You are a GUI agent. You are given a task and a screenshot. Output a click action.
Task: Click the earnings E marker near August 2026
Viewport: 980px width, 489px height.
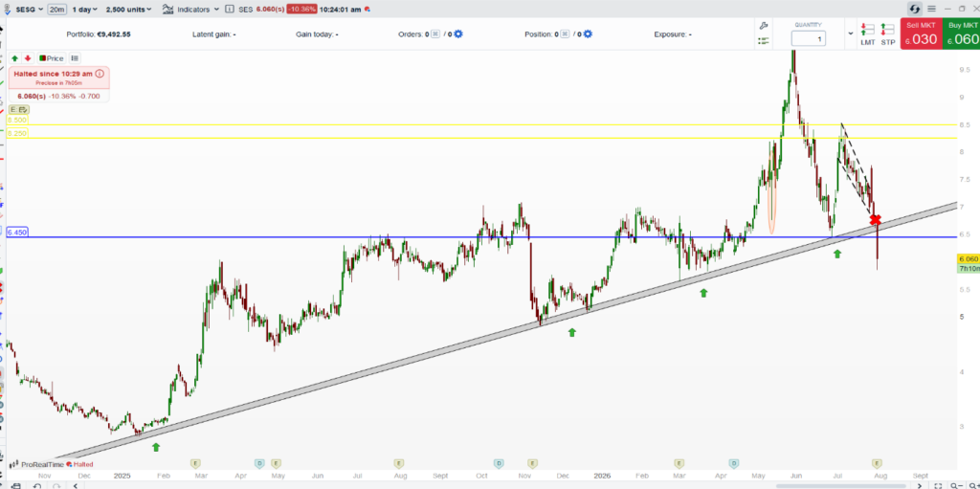click(877, 463)
